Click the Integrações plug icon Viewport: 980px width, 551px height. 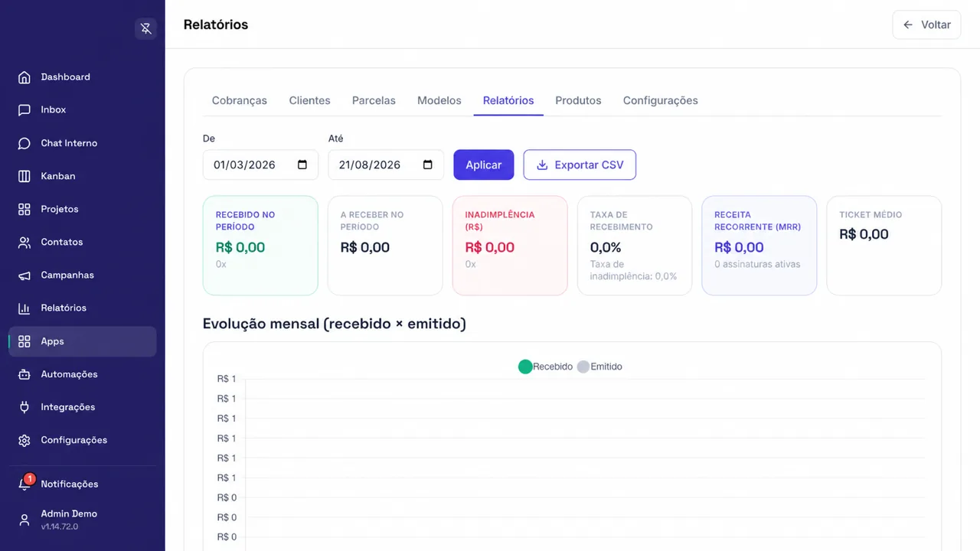(x=24, y=407)
